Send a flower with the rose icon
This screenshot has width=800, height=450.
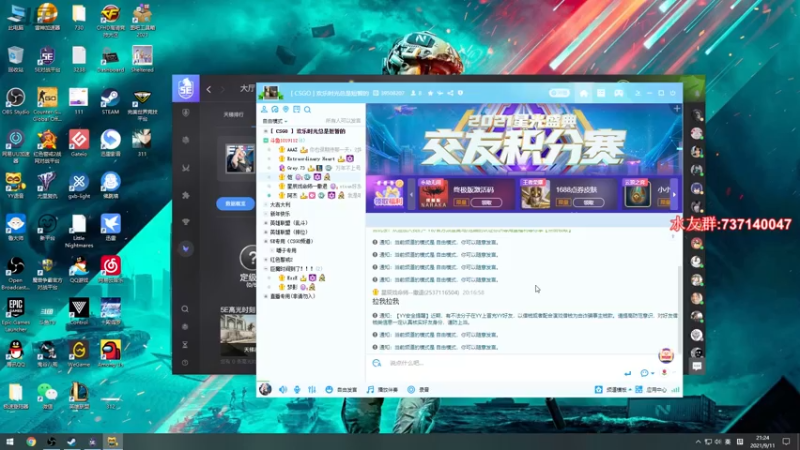click(664, 372)
